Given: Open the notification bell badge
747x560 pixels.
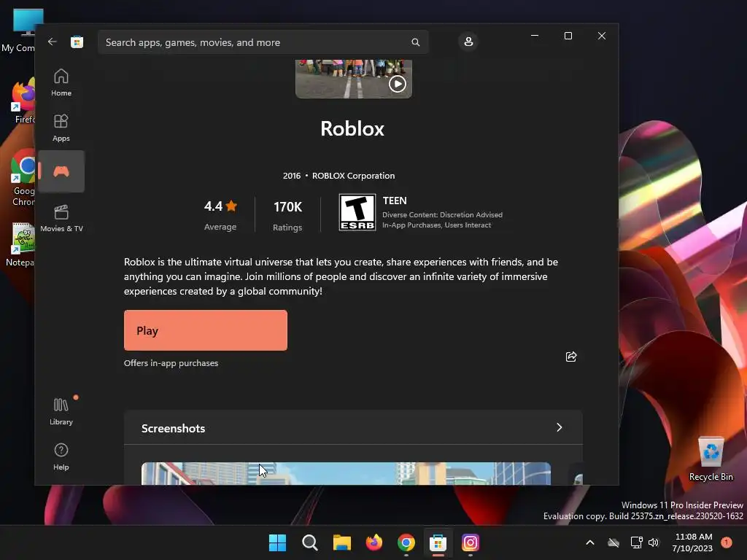Looking at the screenshot, I should point(726,542).
